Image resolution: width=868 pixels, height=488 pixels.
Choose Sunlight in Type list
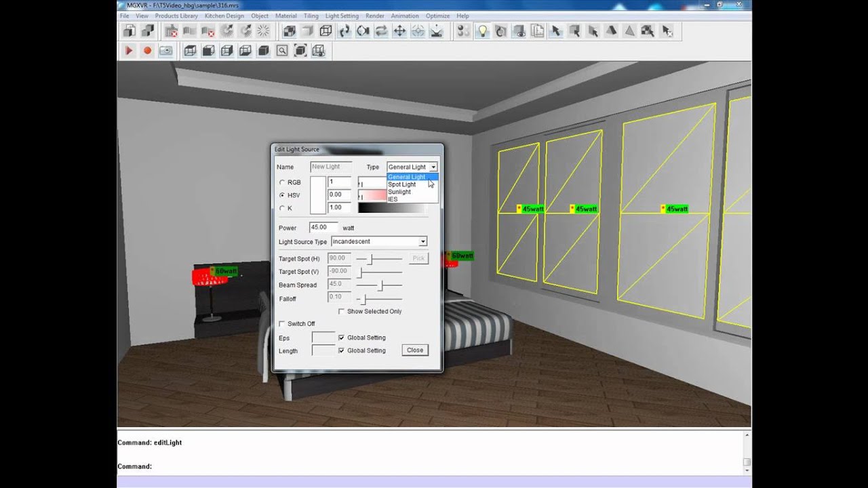[412, 192]
